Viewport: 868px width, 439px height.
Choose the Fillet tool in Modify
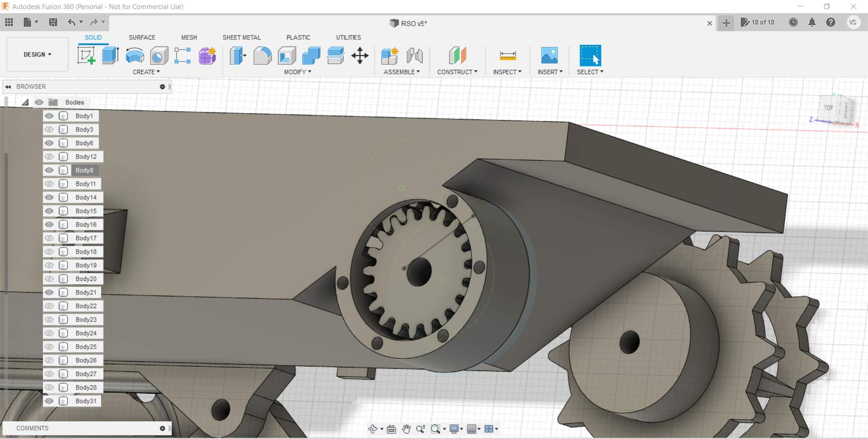262,56
